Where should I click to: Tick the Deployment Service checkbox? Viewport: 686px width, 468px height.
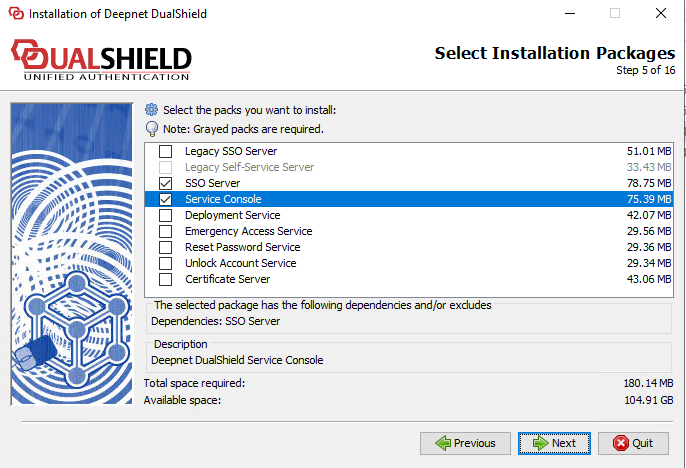(x=166, y=215)
